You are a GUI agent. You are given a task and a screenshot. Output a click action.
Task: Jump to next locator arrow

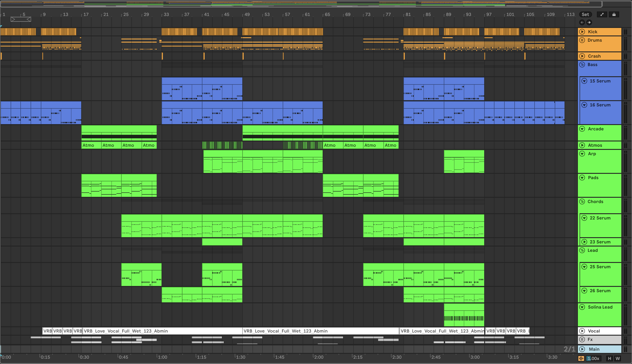click(x=589, y=22)
